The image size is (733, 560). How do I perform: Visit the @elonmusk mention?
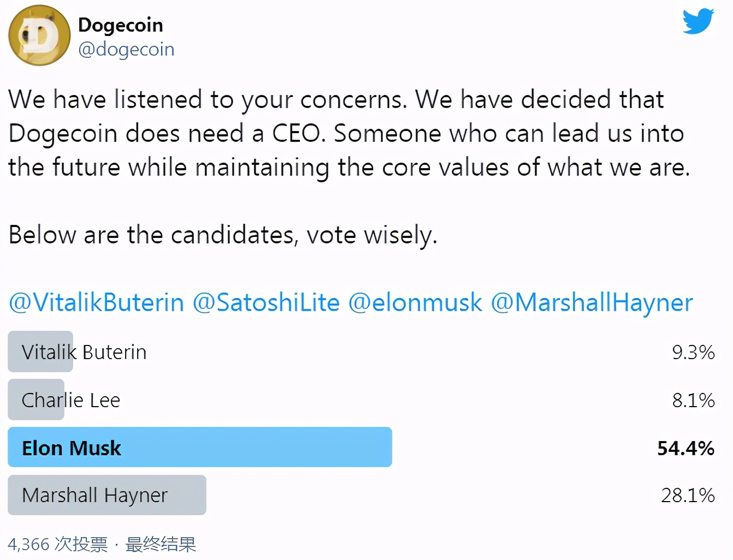(x=415, y=302)
